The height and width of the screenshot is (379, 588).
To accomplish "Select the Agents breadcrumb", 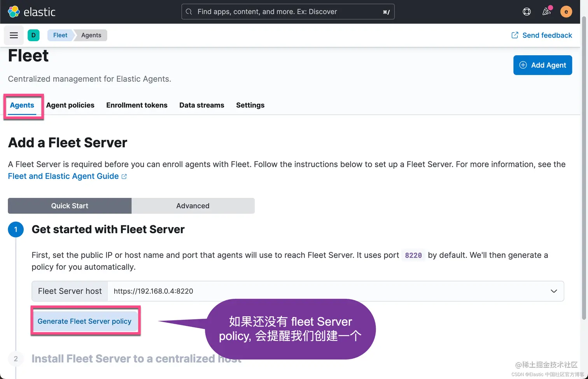I will 91,35.
